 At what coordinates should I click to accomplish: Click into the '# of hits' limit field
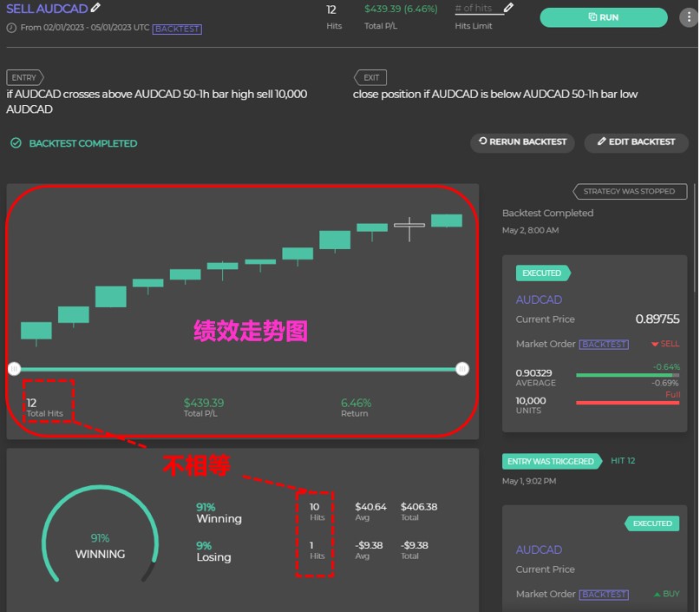pos(475,9)
